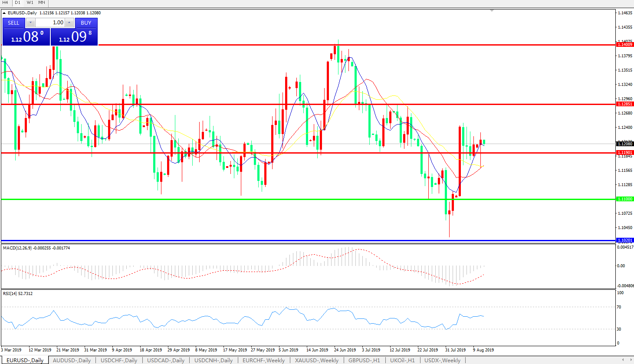Click the volume decrease arrow
Screen dimensions: 634x364
pyautogui.click(x=30, y=23)
